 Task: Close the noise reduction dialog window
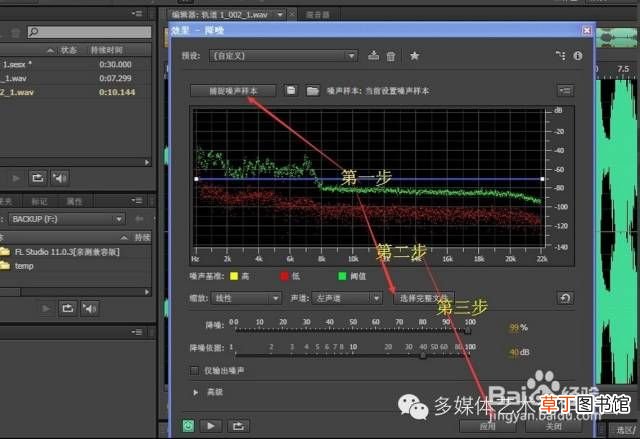pos(587,30)
